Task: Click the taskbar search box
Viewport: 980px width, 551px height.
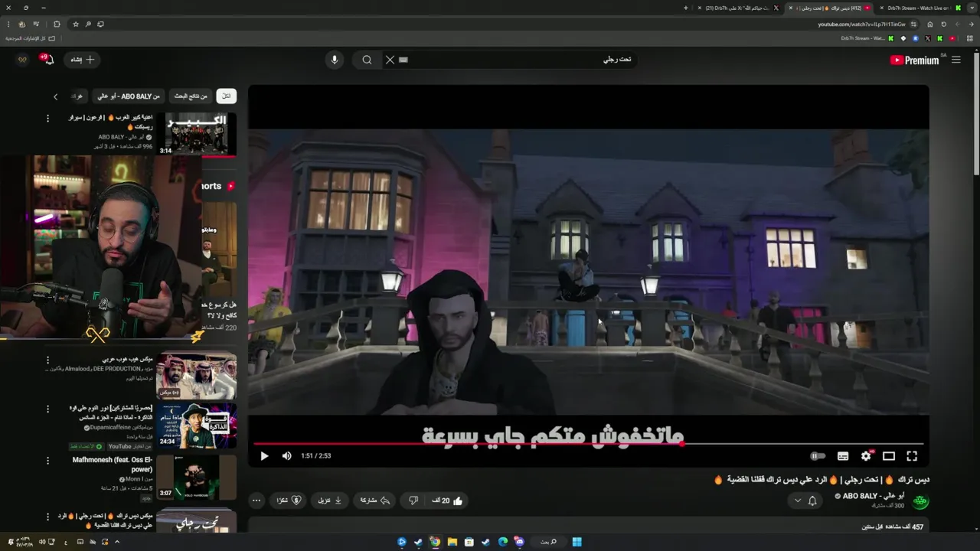Action: (x=548, y=542)
